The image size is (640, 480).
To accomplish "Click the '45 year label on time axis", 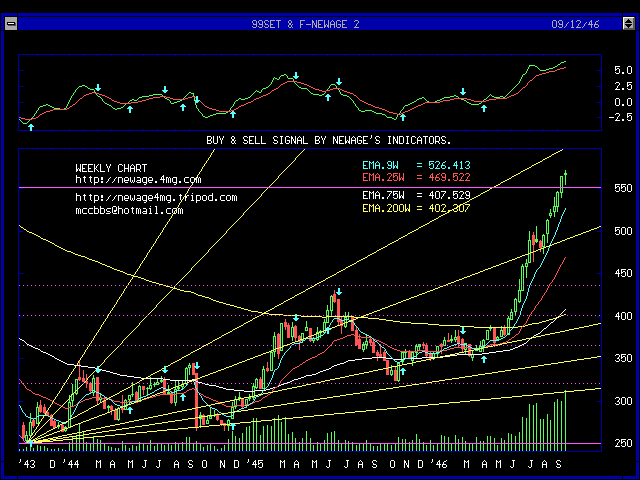I will (x=256, y=464).
